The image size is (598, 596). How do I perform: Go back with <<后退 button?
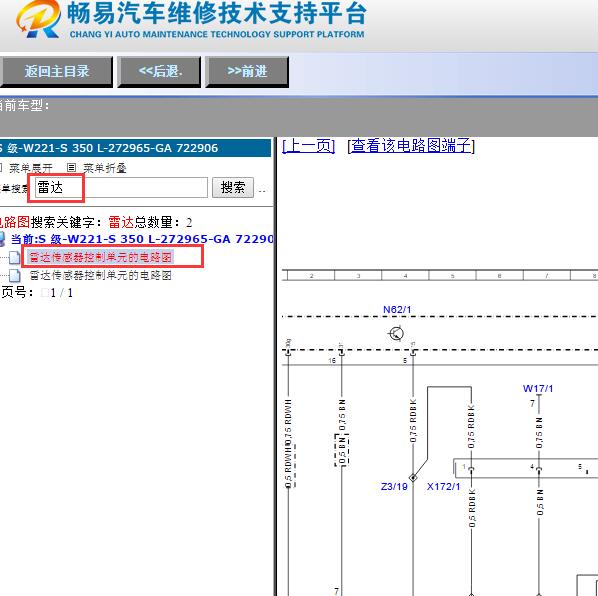[159, 72]
